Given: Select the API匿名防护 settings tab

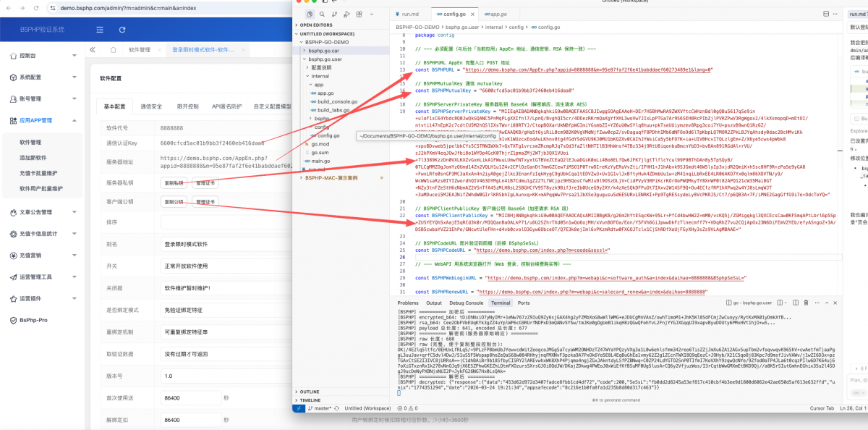Looking at the screenshot, I should coord(226,106).
